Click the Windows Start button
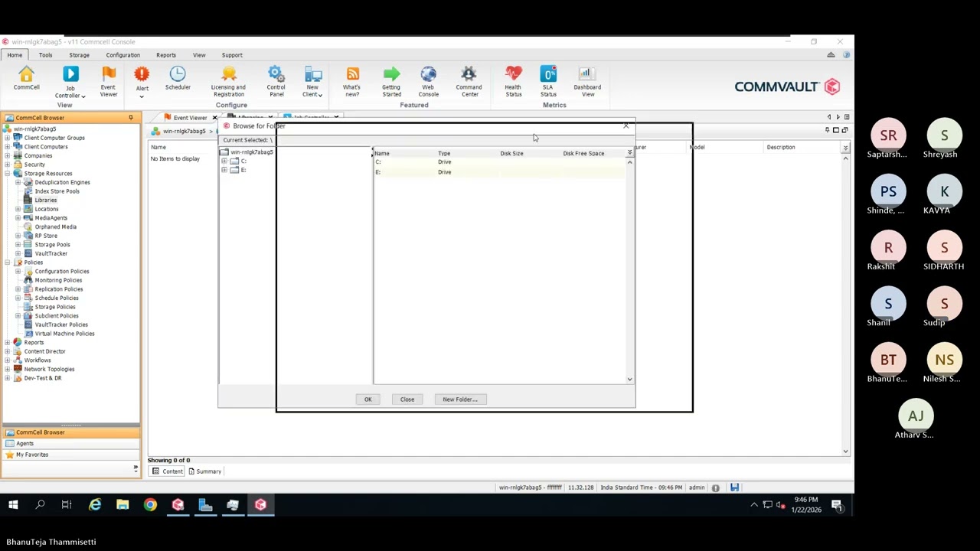The width and height of the screenshot is (980, 551). tap(13, 504)
